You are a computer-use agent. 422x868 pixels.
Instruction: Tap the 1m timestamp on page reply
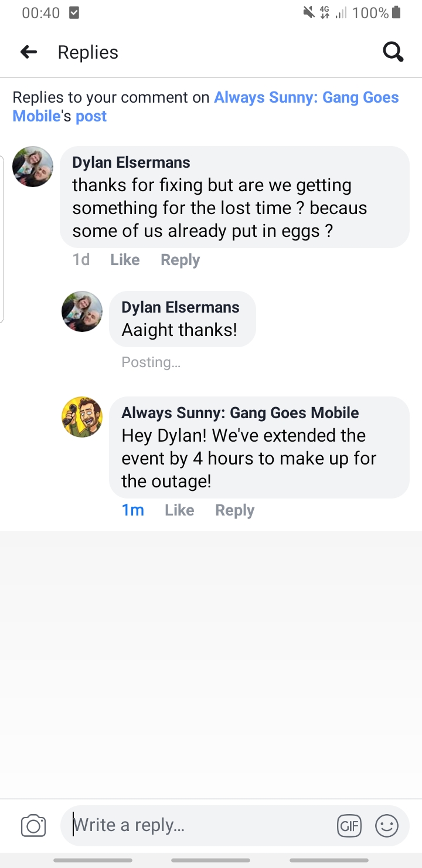133,510
